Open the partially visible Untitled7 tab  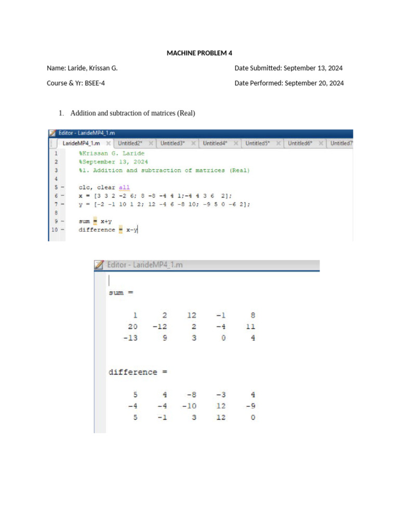point(341,143)
